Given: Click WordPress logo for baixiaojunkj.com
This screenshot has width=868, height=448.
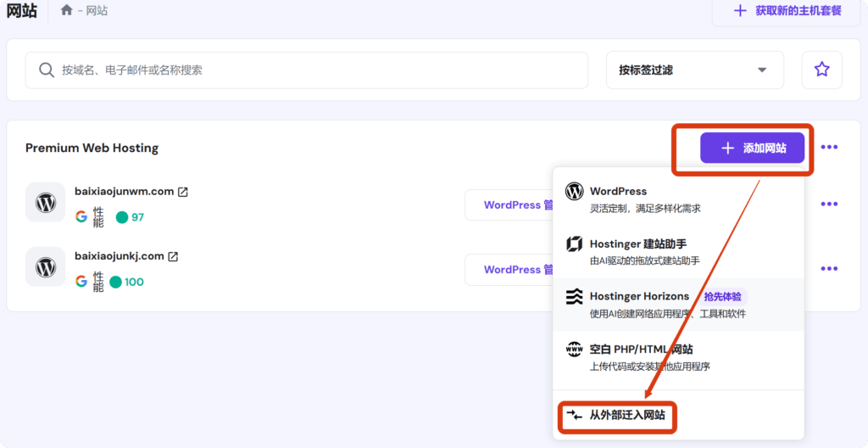Looking at the screenshot, I should 45,266.
